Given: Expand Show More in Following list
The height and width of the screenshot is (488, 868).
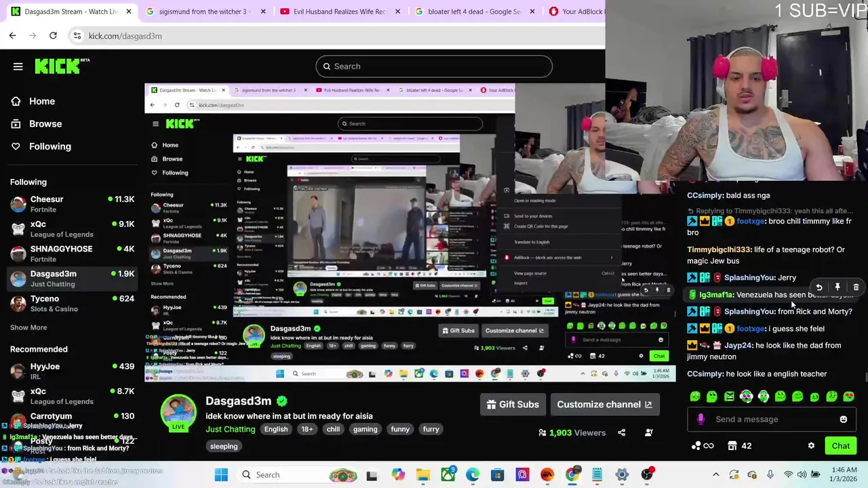Looking at the screenshot, I should click(28, 327).
